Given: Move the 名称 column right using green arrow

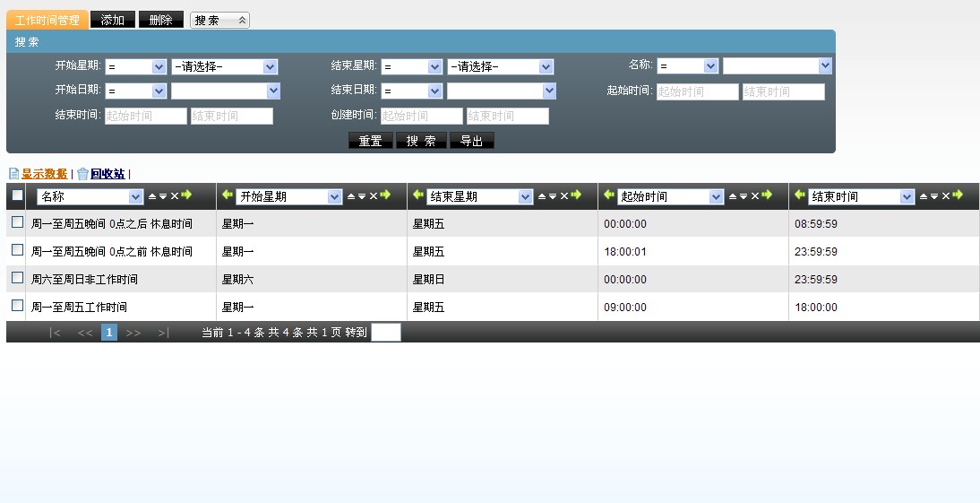Looking at the screenshot, I should [186, 195].
